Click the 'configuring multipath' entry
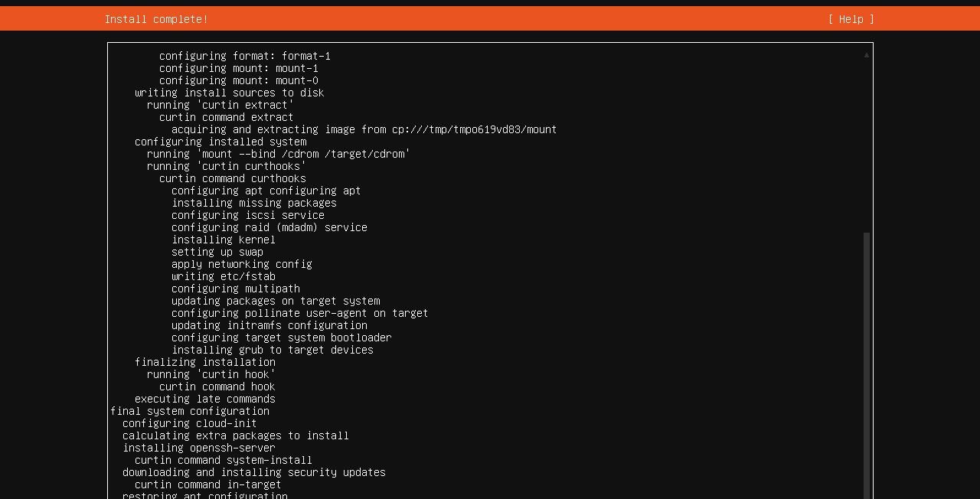The height and width of the screenshot is (499, 980). pos(235,289)
